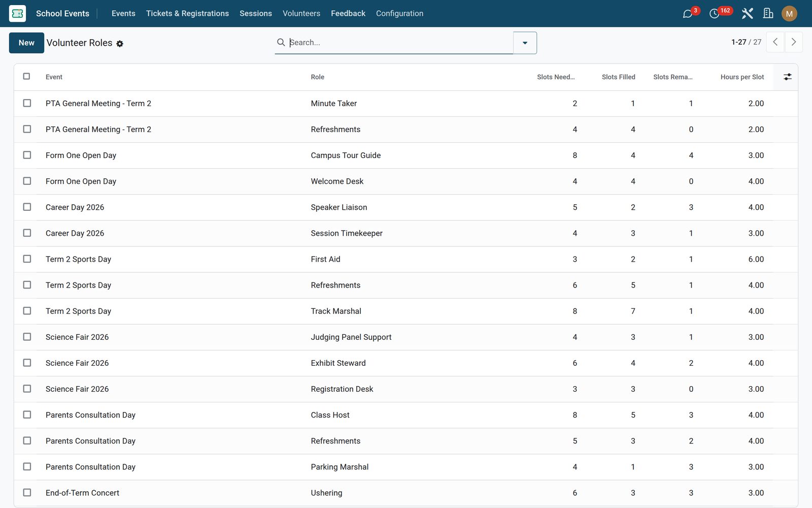Image resolution: width=812 pixels, height=508 pixels.
Task: Open the user avatar M menu
Action: tap(789, 14)
